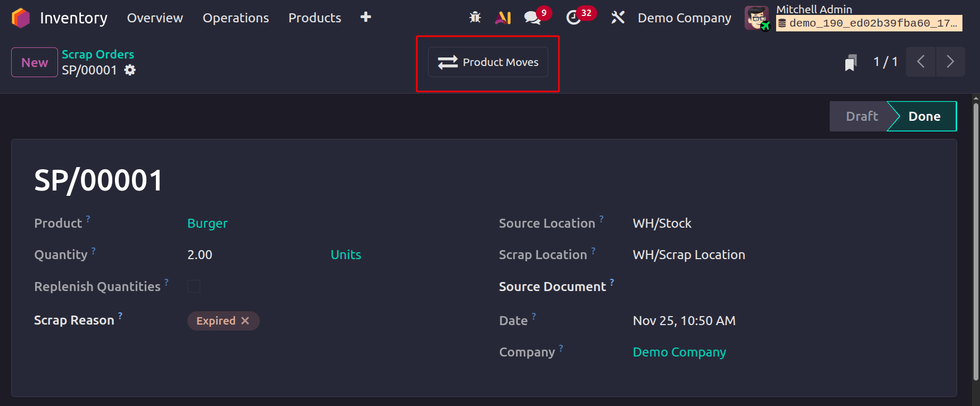The image size is (980, 406).
Task: Open the activities clock icon
Action: point(573,18)
